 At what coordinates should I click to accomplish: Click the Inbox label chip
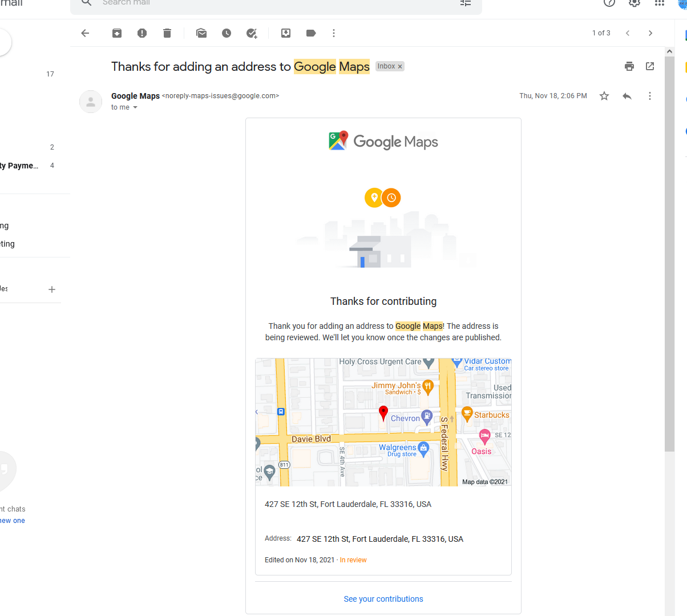coord(386,66)
